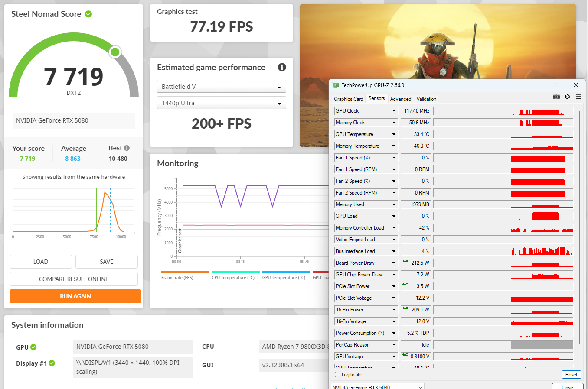Viewport: 588px width, 389px height.
Task: Click the 1177.0 MHz GPU Clock value
Action: tap(415, 111)
